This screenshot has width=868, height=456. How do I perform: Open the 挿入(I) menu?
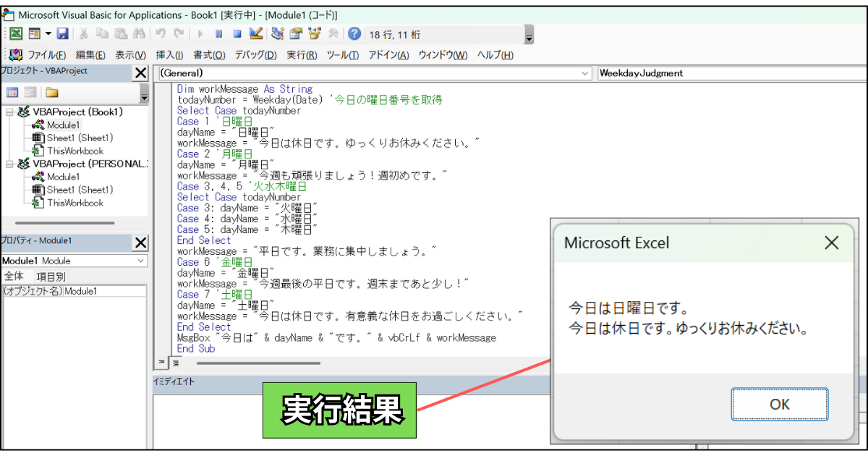169,55
